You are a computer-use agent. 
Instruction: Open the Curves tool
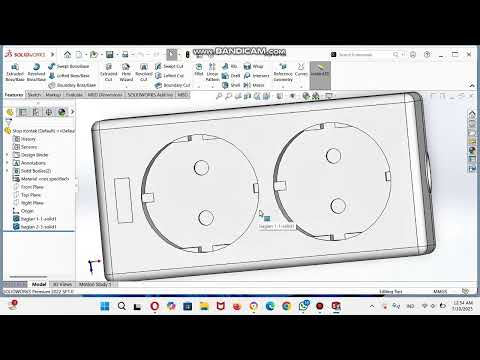pos(301,70)
